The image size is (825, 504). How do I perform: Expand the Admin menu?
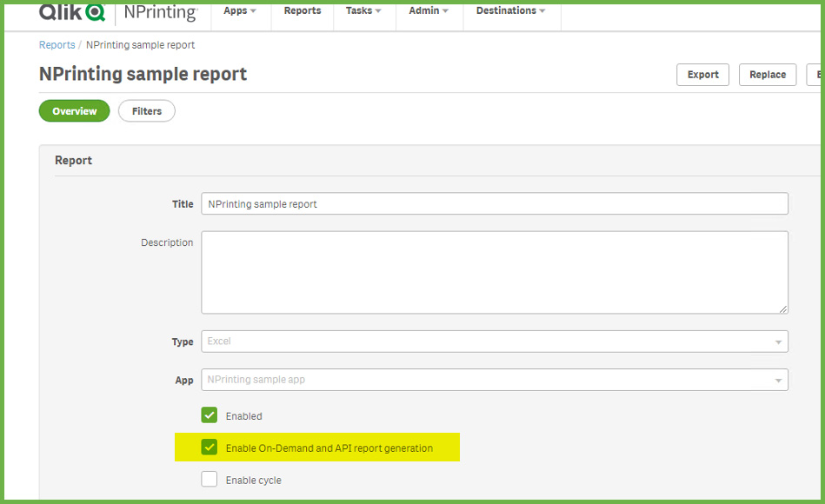click(429, 10)
